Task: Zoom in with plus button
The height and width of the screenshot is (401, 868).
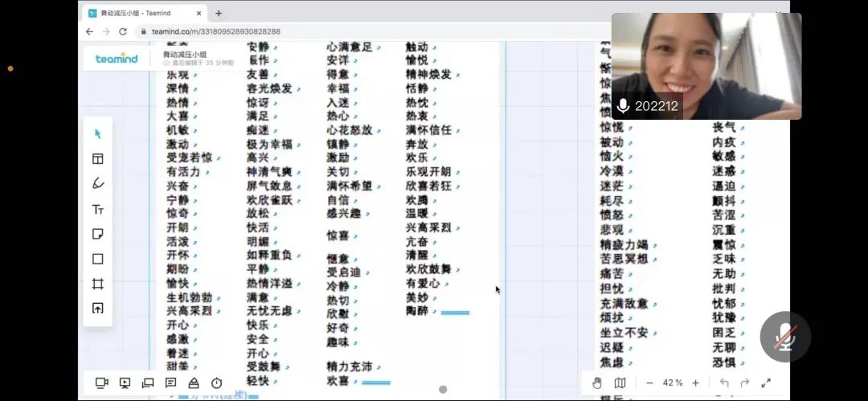Action: coord(696,383)
